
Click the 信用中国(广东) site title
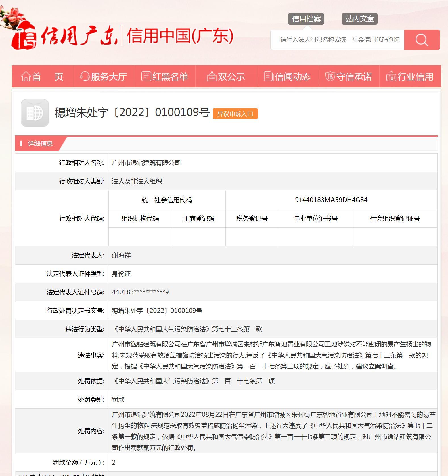point(181,36)
